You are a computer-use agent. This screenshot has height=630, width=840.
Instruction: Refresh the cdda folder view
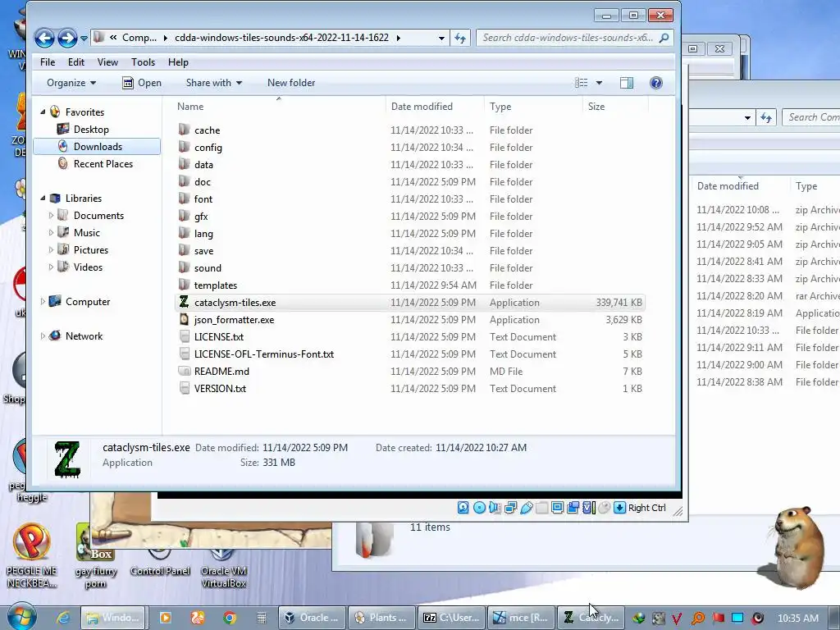[460, 38]
